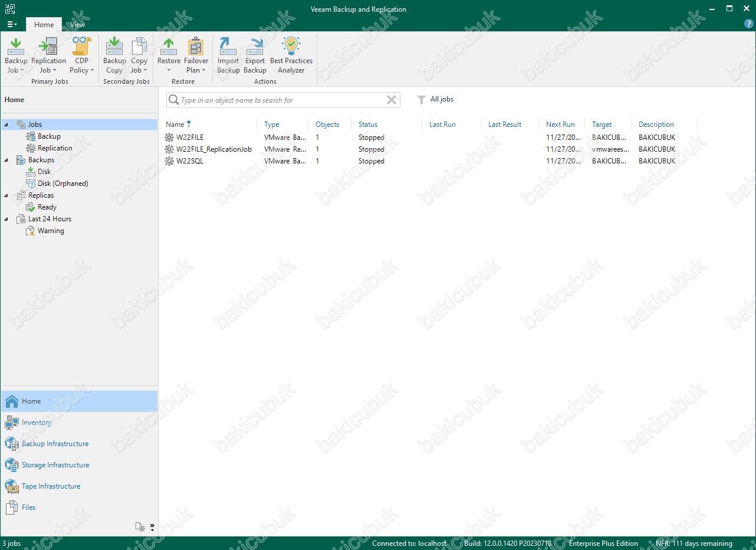Screen dimensions: 756x550
Task: Open the Restore dropdown arrow
Action: (x=169, y=71)
